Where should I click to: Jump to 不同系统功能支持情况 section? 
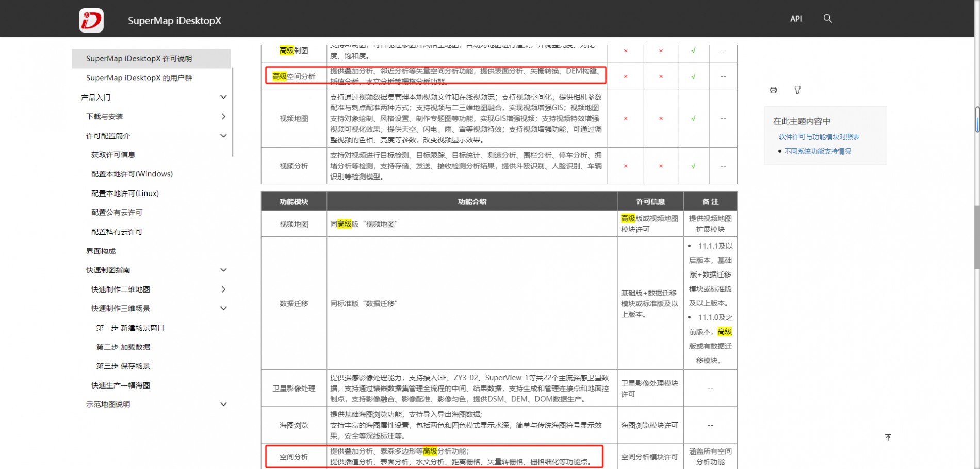(817, 151)
